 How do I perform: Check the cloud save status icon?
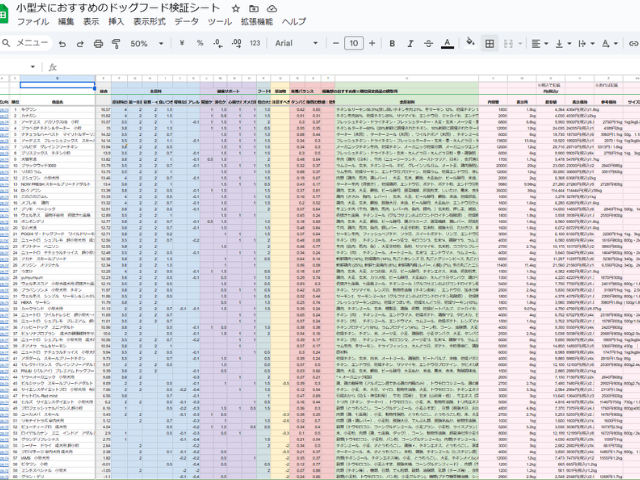[x=272, y=9]
